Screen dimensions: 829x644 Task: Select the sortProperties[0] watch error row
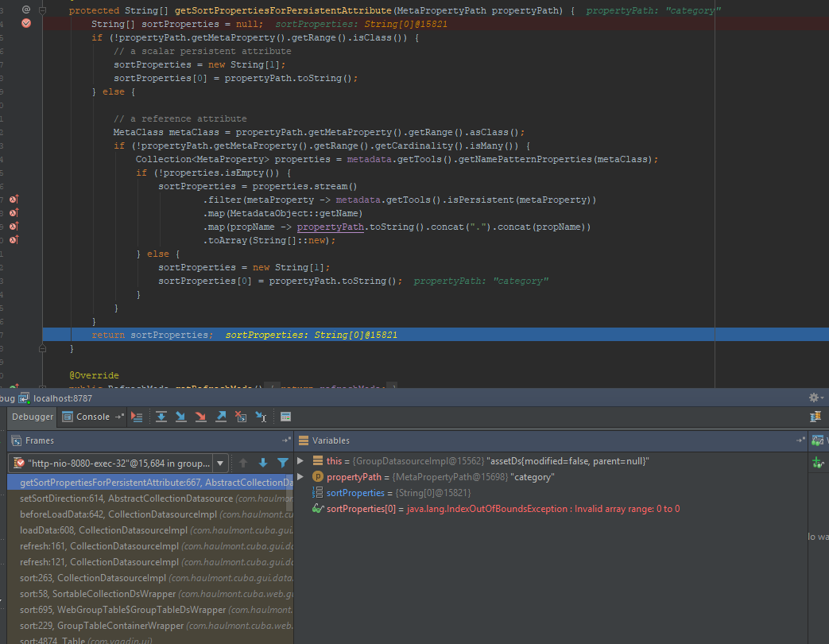pos(550,509)
